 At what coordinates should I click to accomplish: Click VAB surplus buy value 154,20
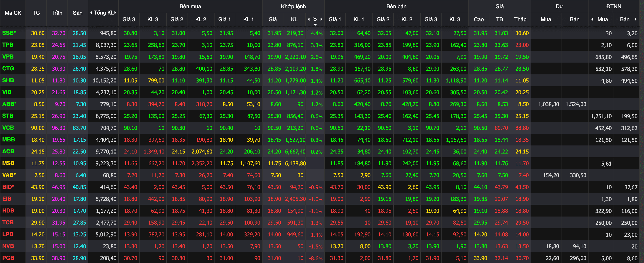(x=551, y=175)
